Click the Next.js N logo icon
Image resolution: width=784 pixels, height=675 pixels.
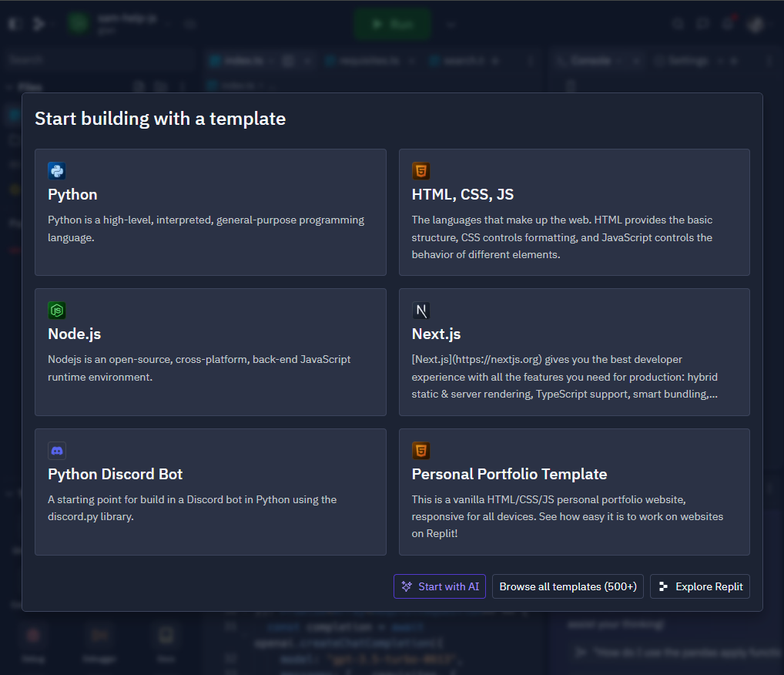421,311
